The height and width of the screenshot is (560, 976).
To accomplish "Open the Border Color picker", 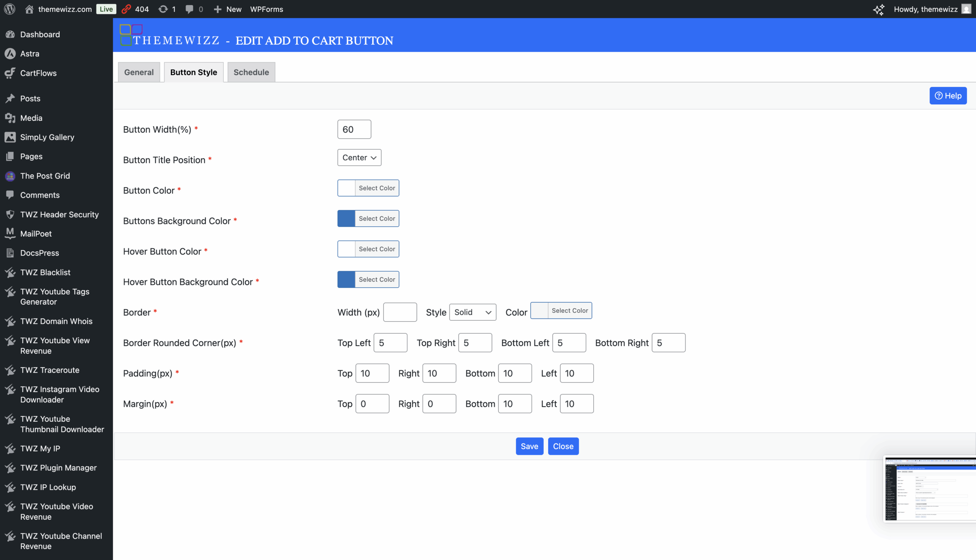I will (561, 310).
